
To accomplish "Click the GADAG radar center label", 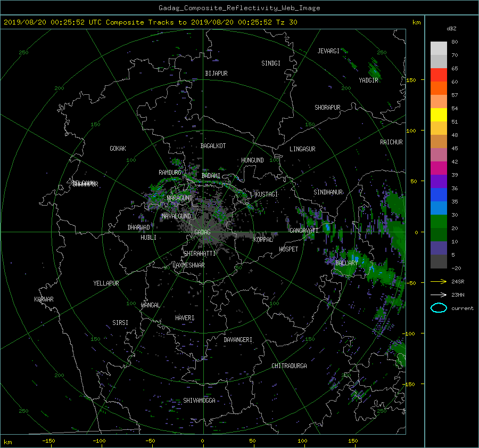I will click(202, 232).
